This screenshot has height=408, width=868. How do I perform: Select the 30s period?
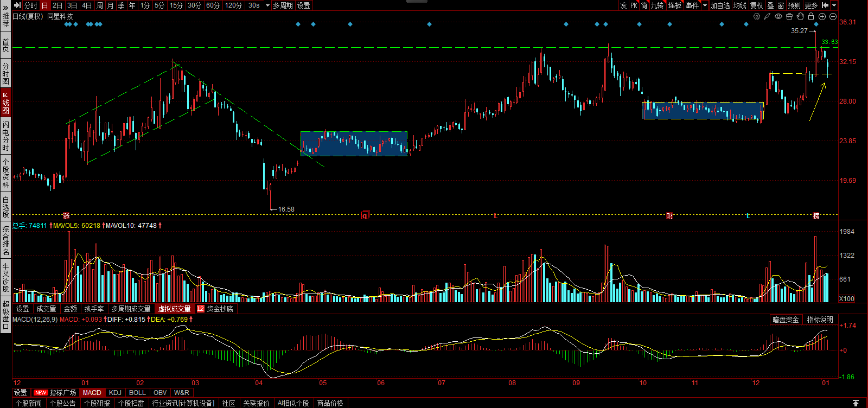[254, 5]
